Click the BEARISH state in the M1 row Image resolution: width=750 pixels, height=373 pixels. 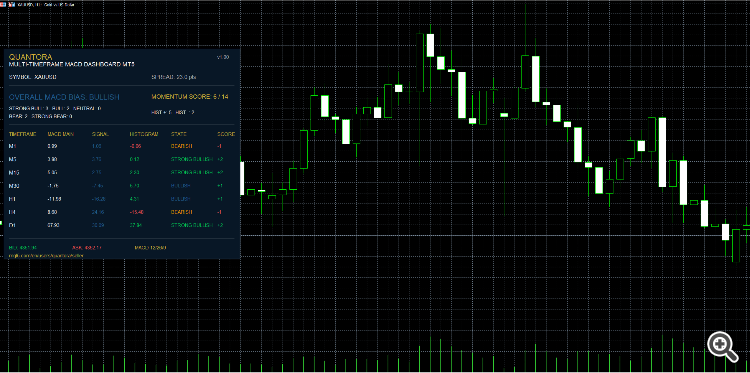(x=181, y=146)
